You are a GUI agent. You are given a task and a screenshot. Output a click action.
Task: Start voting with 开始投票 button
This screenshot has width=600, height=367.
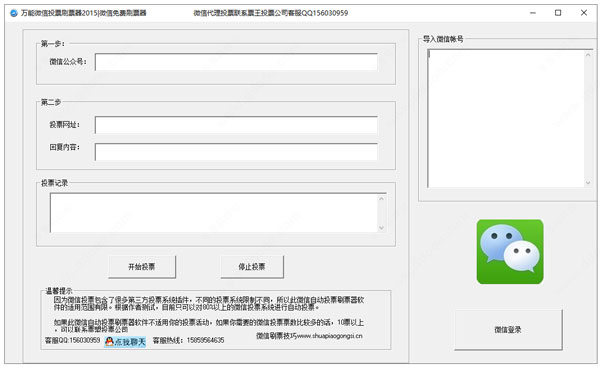142,266
